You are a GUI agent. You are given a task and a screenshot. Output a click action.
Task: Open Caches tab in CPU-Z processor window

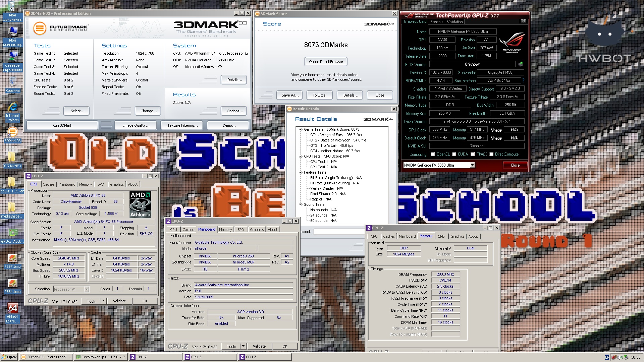pos(49,184)
